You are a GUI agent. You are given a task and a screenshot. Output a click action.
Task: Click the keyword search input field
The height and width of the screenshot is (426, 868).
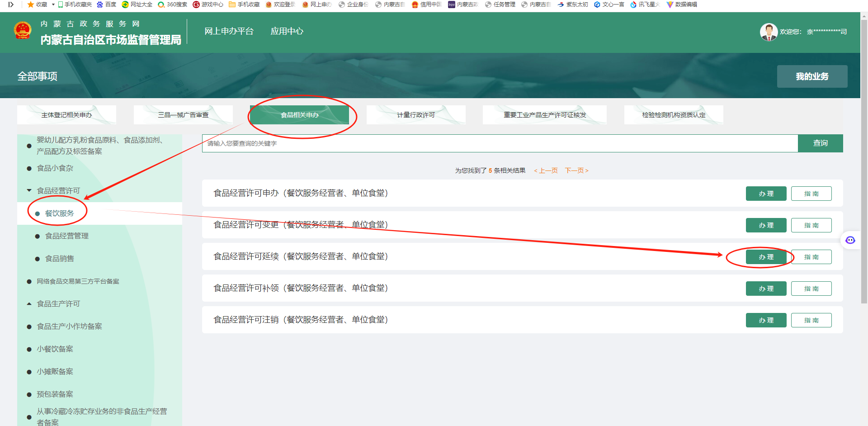pyautogui.click(x=497, y=143)
